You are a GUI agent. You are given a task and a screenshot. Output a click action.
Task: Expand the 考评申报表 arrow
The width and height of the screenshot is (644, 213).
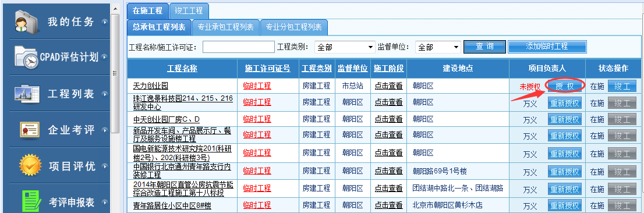105,202
